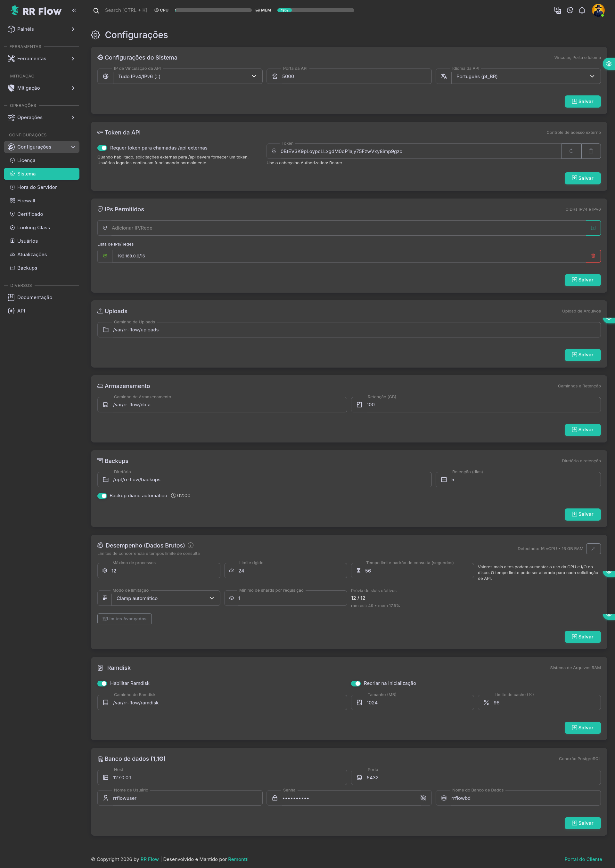Disable the API token requirement toggle
The width and height of the screenshot is (615, 868).
[102, 148]
